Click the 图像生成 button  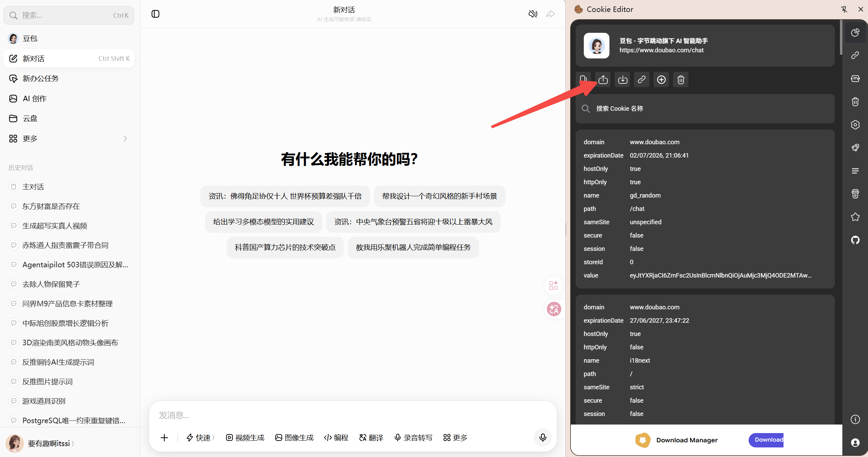[294, 438]
